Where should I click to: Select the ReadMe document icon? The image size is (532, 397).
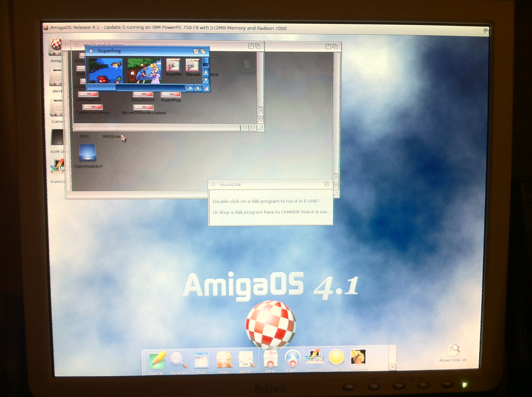(x=173, y=65)
